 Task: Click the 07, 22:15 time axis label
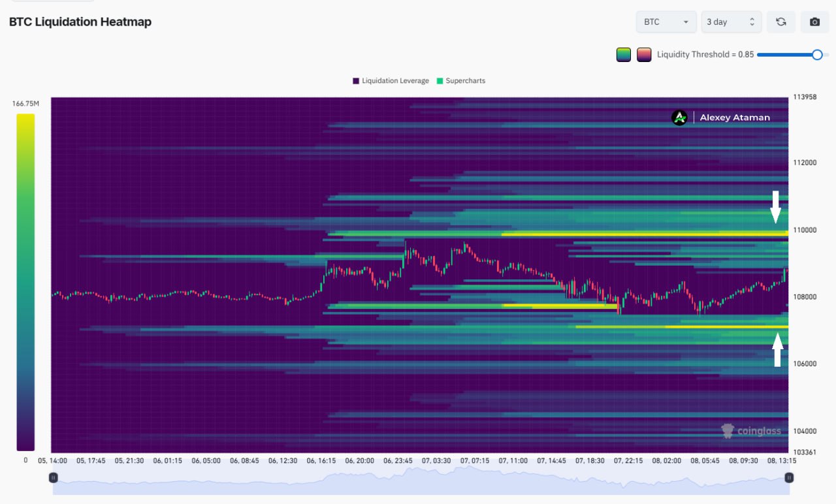click(x=628, y=460)
